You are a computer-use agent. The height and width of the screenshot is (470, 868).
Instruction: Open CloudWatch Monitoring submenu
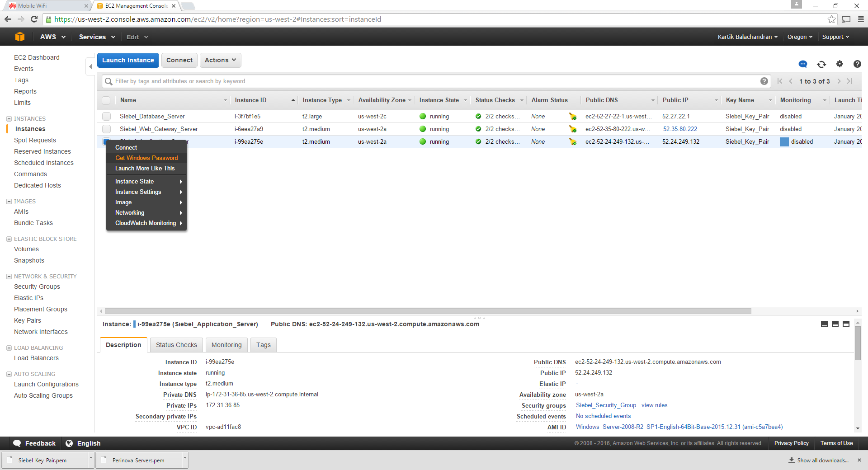[146, 223]
